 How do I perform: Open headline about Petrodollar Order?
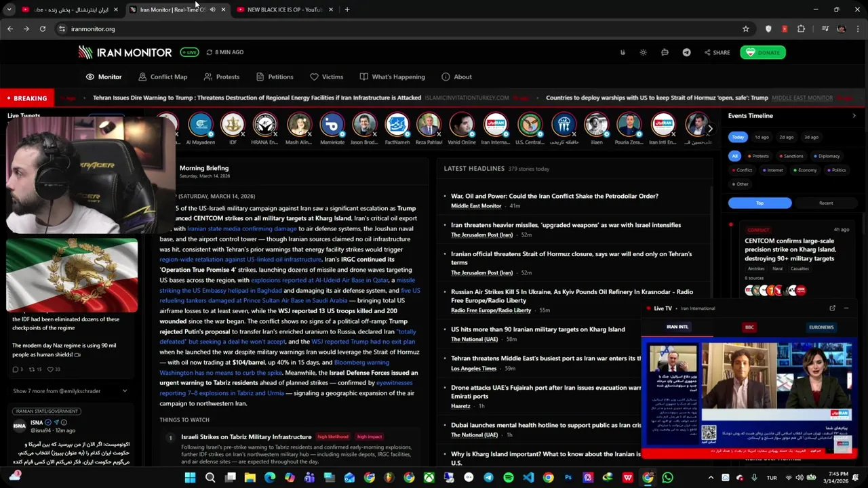pyautogui.click(x=555, y=196)
